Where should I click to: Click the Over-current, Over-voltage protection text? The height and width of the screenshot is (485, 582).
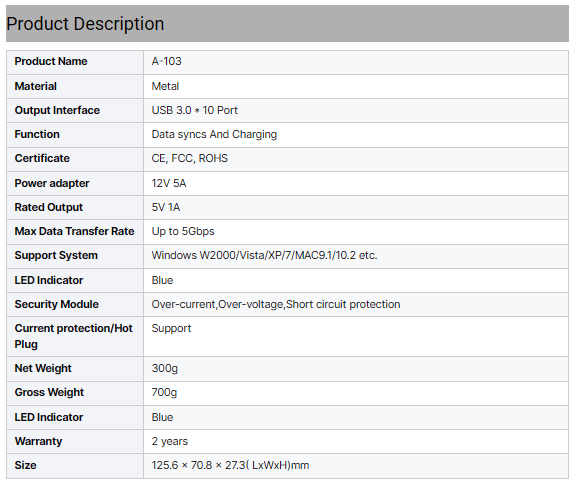(x=276, y=304)
